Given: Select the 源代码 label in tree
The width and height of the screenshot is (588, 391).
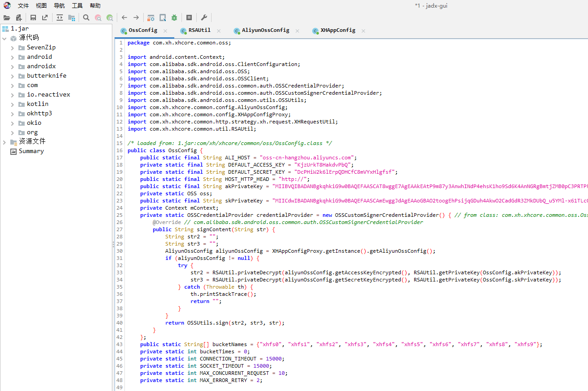Looking at the screenshot, I should pos(29,38).
